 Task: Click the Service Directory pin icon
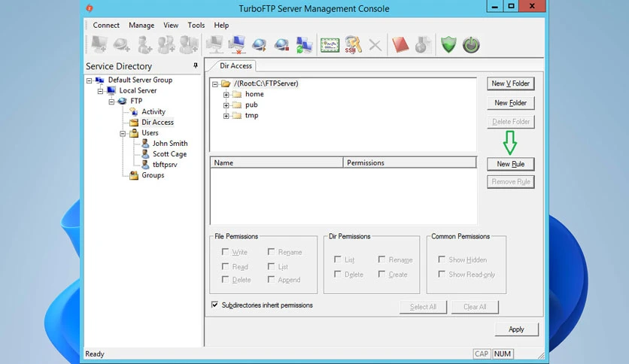pyautogui.click(x=196, y=65)
